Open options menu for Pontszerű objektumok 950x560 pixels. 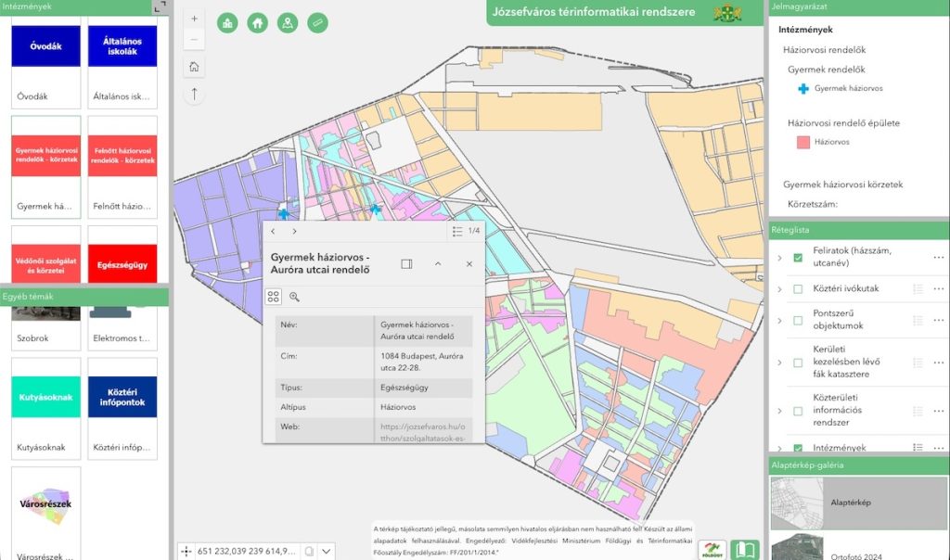939,320
